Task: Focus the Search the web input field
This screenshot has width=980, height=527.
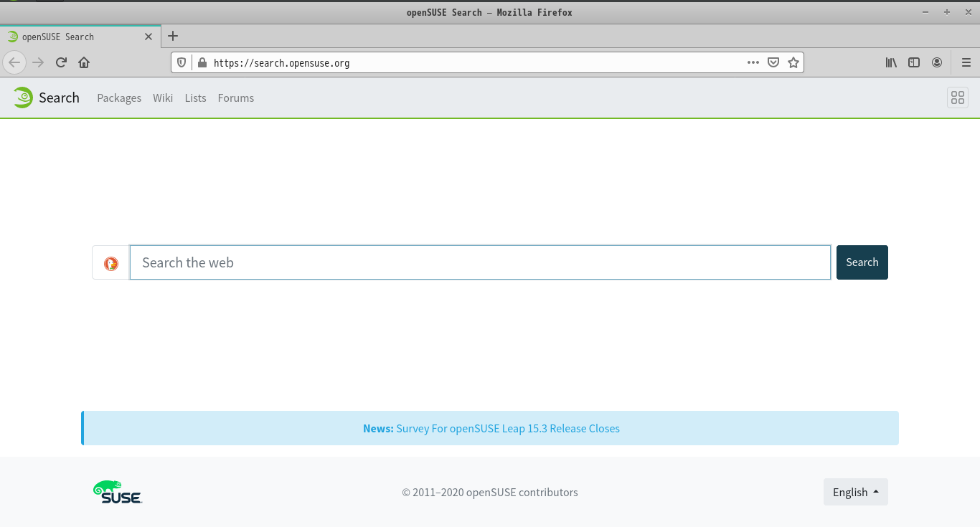Action: tap(480, 262)
